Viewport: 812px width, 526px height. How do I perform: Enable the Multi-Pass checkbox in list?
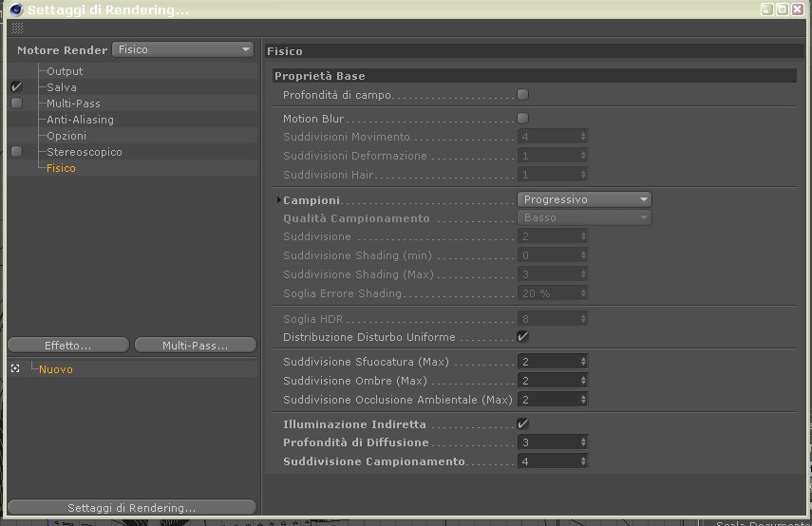[16, 103]
